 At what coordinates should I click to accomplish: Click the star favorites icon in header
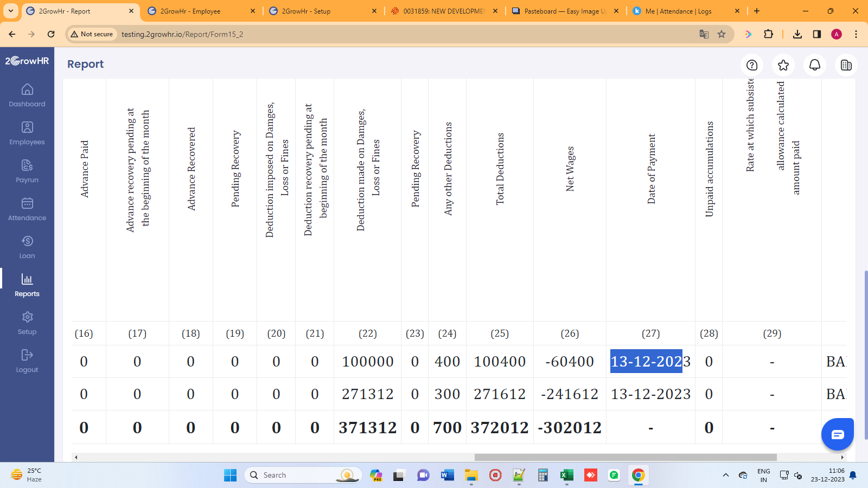[783, 65]
